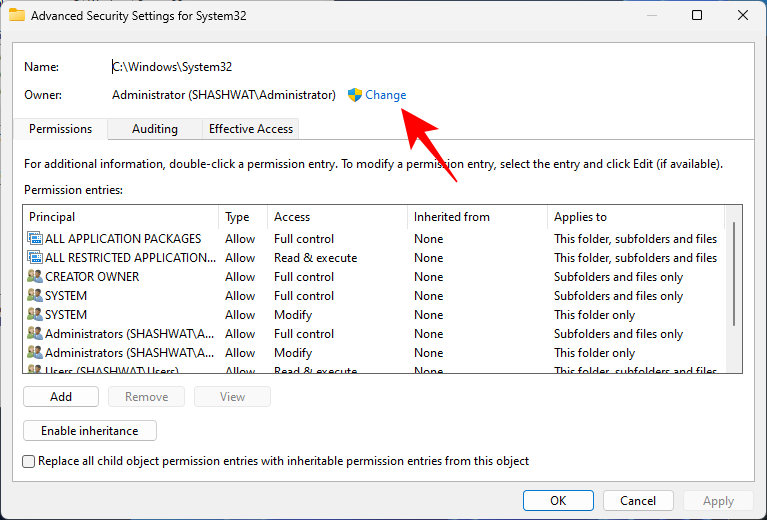The width and height of the screenshot is (767, 520).
Task: Click the Enable inheritance button
Action: 90,431
